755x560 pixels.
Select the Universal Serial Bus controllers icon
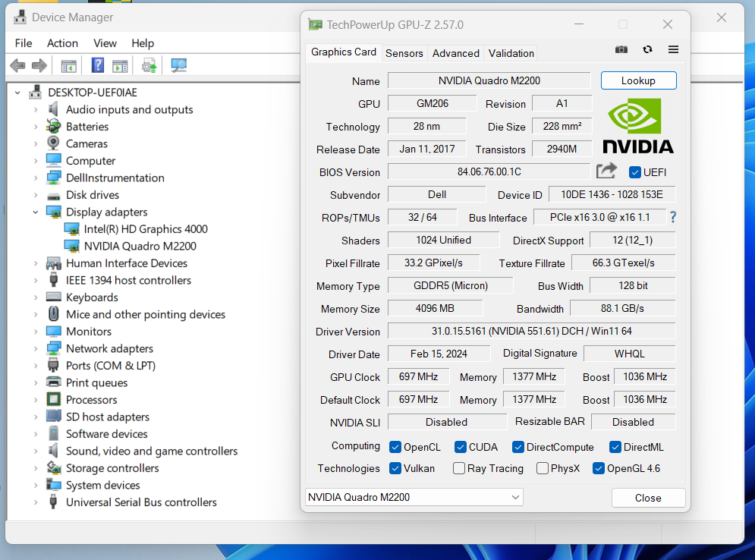[53, 502]
